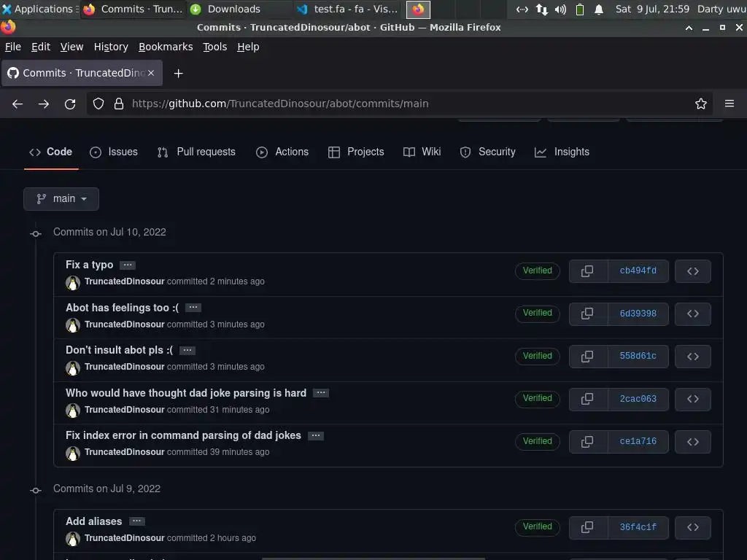747x560 pixels.
Task: Expand 'Abot has feelings too' commit description
Action: coord(193,308)
